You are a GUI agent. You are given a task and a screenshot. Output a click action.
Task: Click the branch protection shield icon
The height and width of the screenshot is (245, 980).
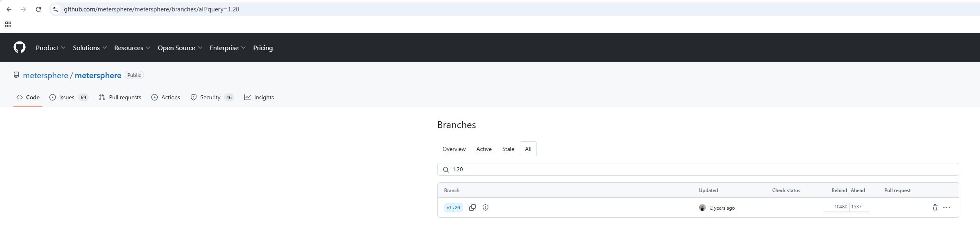point(486,208)
